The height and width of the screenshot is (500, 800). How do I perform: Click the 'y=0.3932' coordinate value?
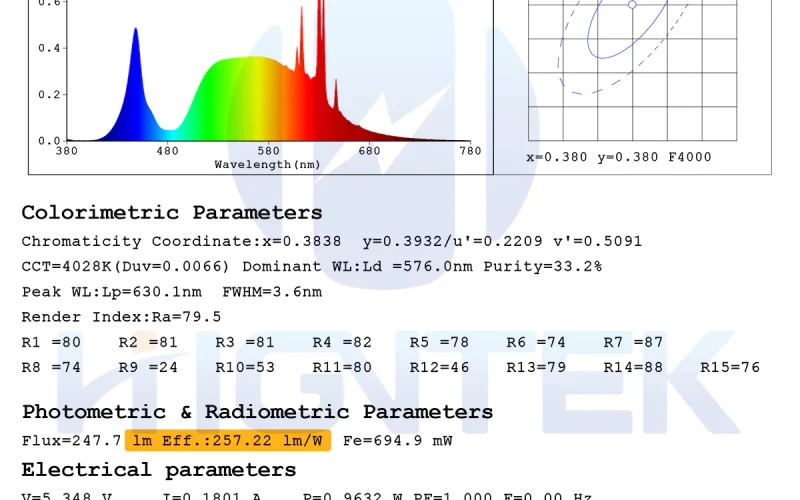402,241
